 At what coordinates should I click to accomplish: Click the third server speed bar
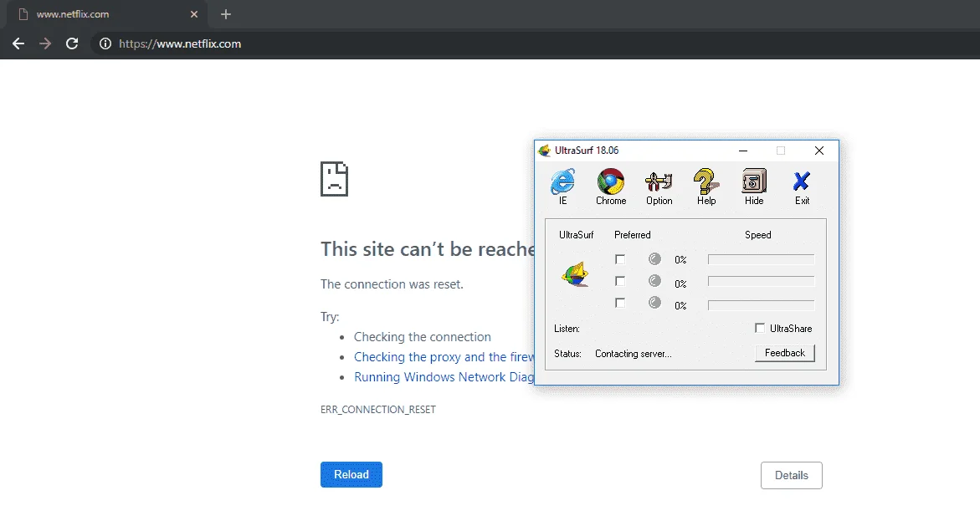[762, 305]
